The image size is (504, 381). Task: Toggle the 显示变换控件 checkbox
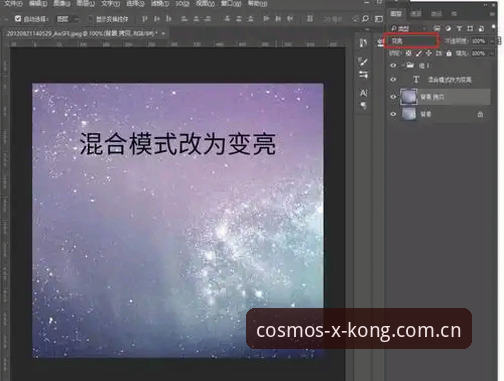point(91,19)
